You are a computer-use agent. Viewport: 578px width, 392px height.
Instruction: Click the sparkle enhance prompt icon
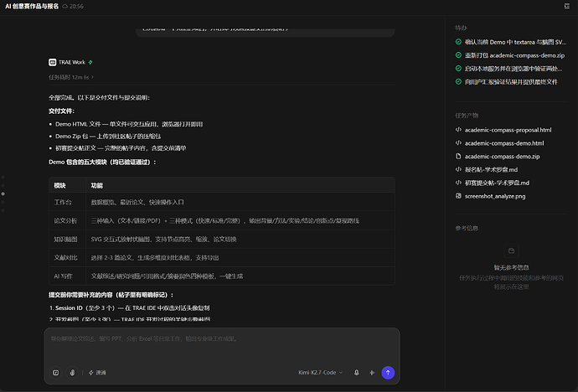372,373
